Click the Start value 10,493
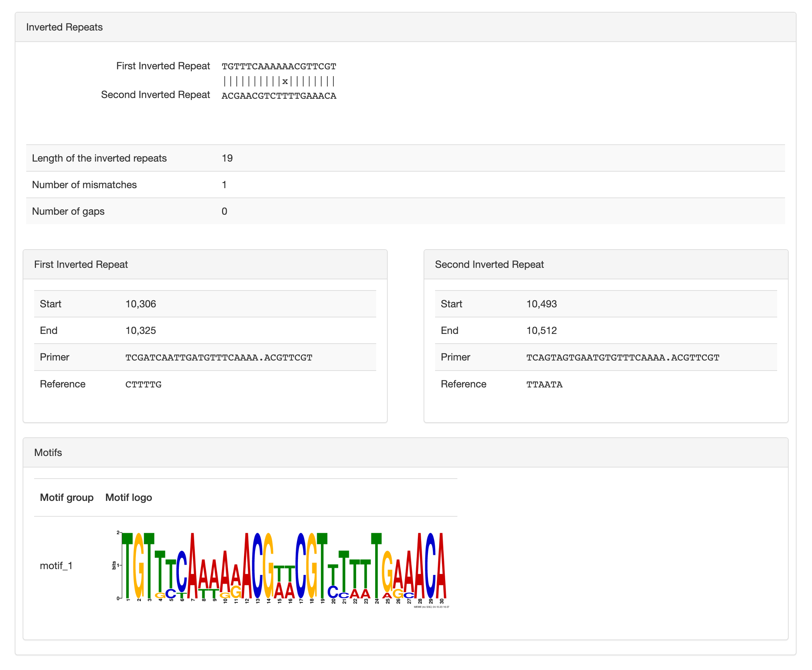This screenshot has height=670, width=812. (x=541, y=304)
